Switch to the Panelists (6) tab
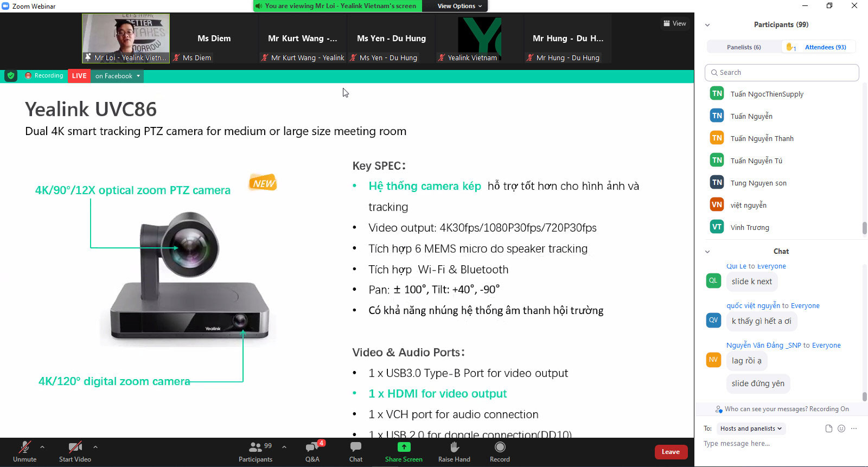Image resolution: width=868 pixels, height=467 pixels. [744, 47]
